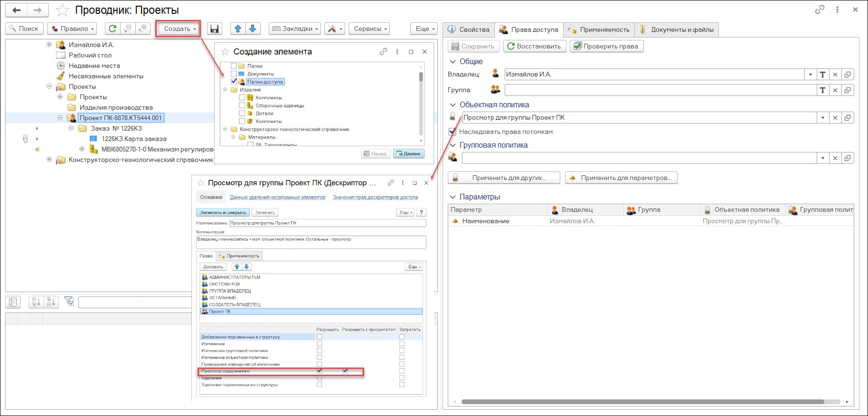Image resolution: width=868 pixels, height=416 pixels.
Task: Clear the Группа field with X
Action: click(x=835, y=90)
